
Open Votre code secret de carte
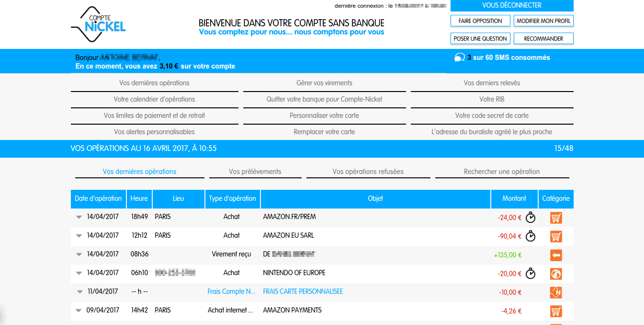pyautogui.click(x=492, y=116)
